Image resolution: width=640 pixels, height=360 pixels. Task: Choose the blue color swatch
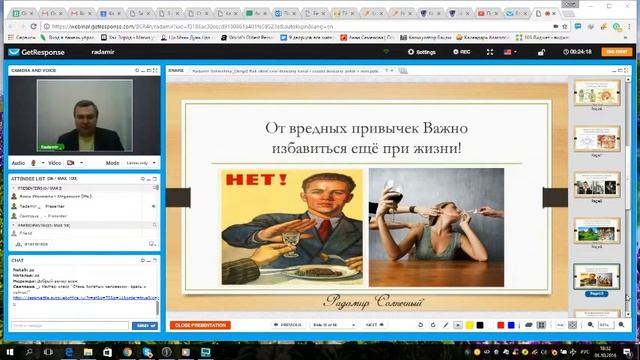(511, 325)
